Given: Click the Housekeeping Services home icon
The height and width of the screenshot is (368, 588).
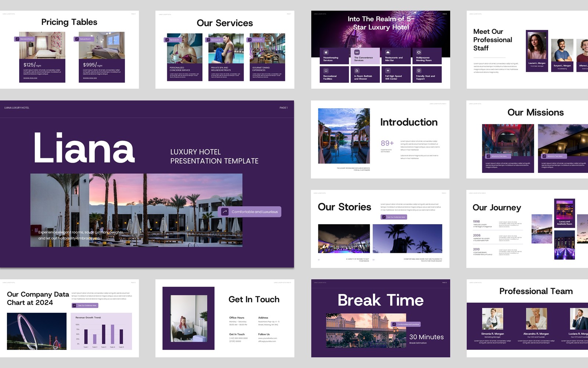Looking at the screenshot, I should tap(326, 52).
